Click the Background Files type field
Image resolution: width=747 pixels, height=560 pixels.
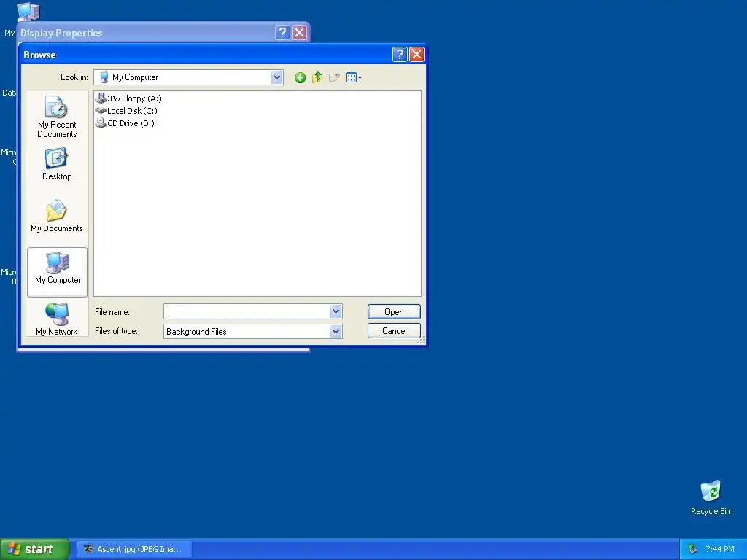click(253, 332)
